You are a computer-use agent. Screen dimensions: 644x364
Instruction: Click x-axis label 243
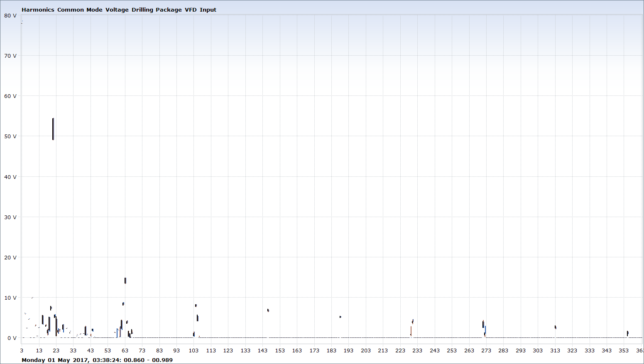tap(435, 350)
